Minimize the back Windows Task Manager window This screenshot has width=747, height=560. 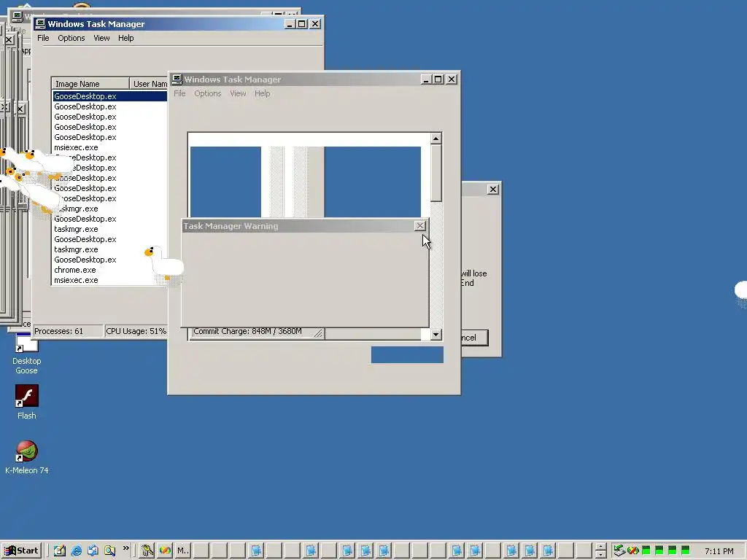(289, 24)
